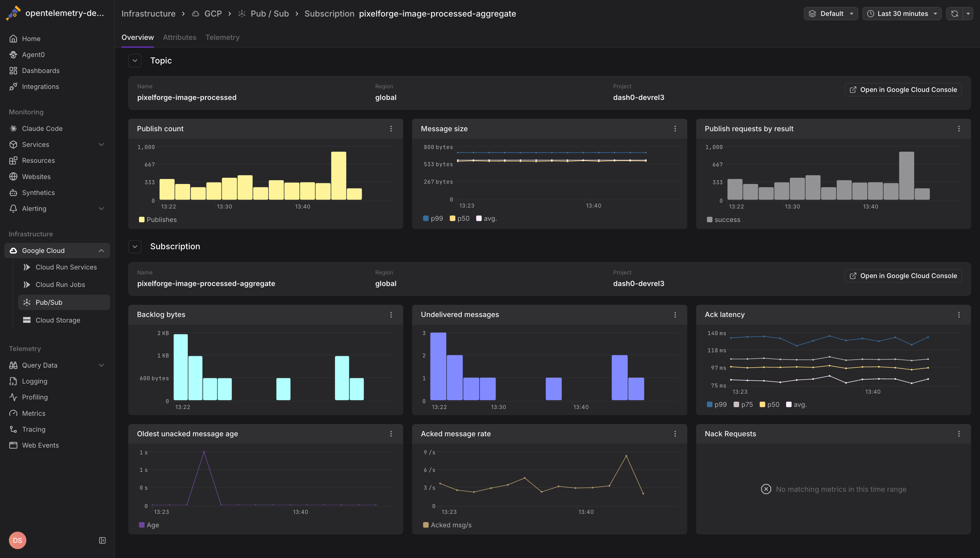Open the Metrics page
The width and height of the screenshot is (980, 558).
point(57,414)
